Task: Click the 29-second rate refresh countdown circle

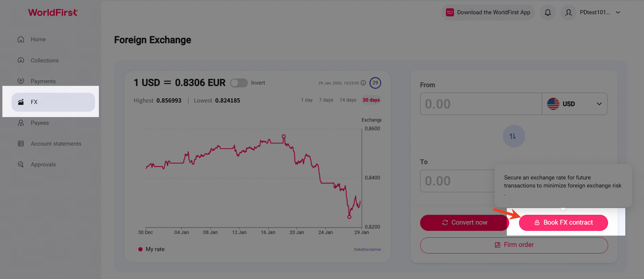Action: coord(375,83)
